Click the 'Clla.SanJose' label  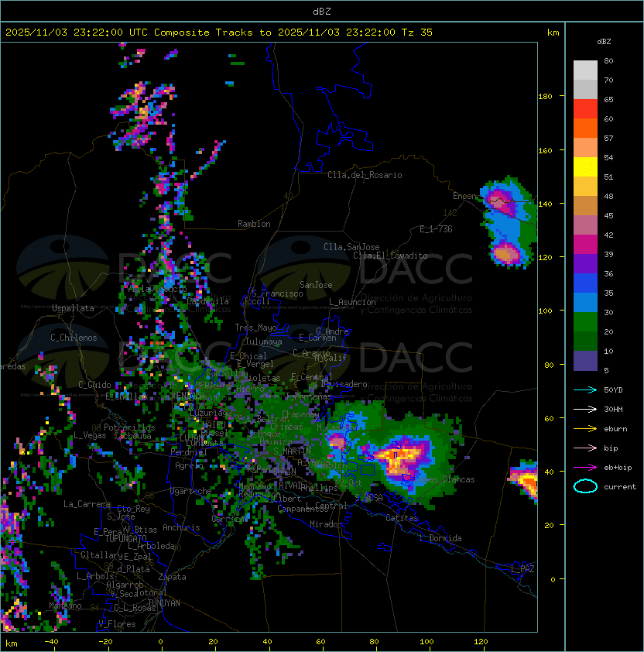[351, 247]
